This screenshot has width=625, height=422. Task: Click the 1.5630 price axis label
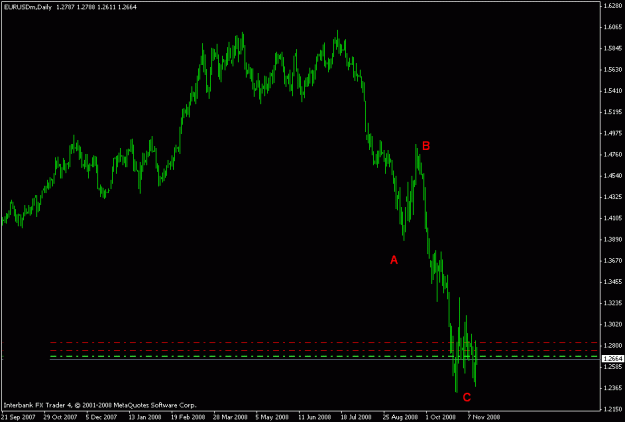pyautogui.click(x=613, y=69)
